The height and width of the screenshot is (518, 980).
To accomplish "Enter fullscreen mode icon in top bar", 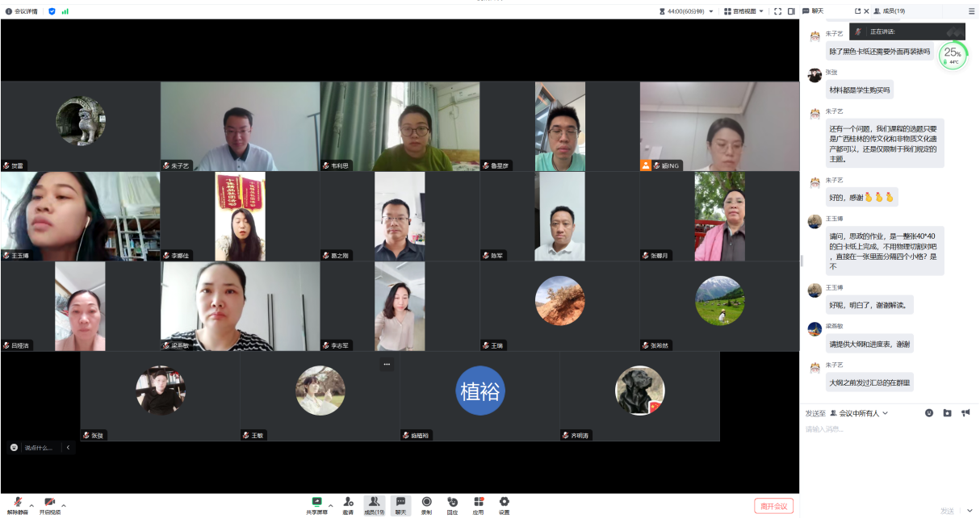I will coord(777,11).
